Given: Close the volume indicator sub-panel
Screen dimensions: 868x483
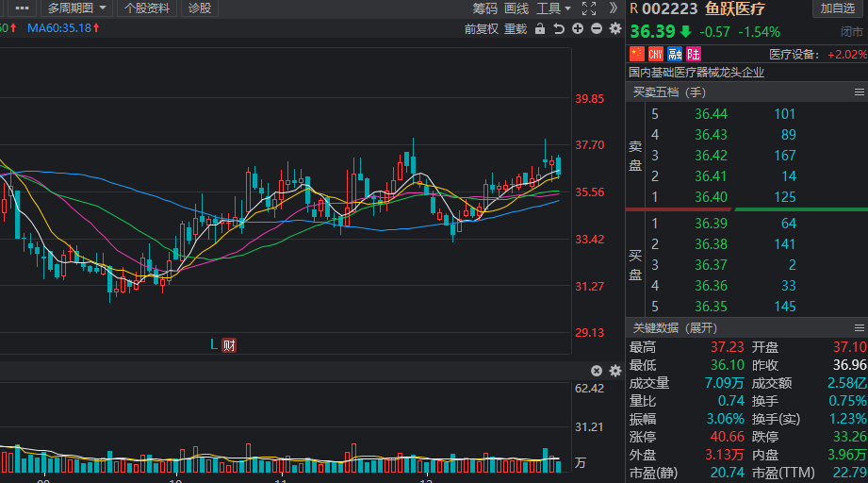Looking at the screenshot, I should [597, 371].
